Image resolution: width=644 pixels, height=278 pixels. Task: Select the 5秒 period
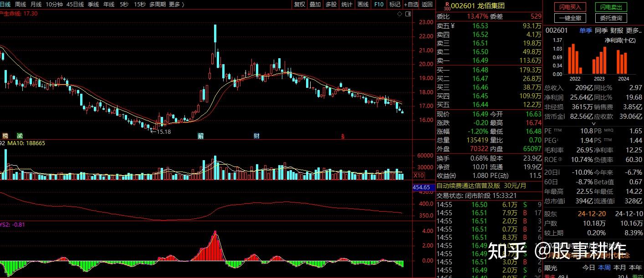[124, 5]
